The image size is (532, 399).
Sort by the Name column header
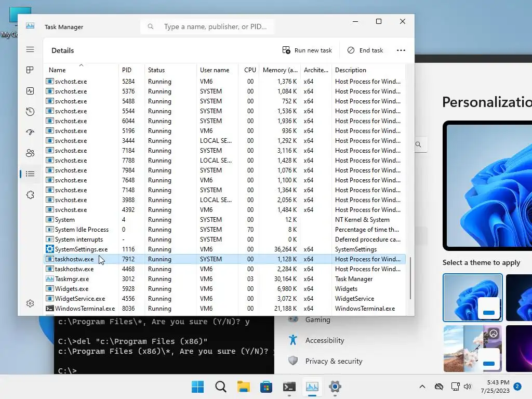81,70
